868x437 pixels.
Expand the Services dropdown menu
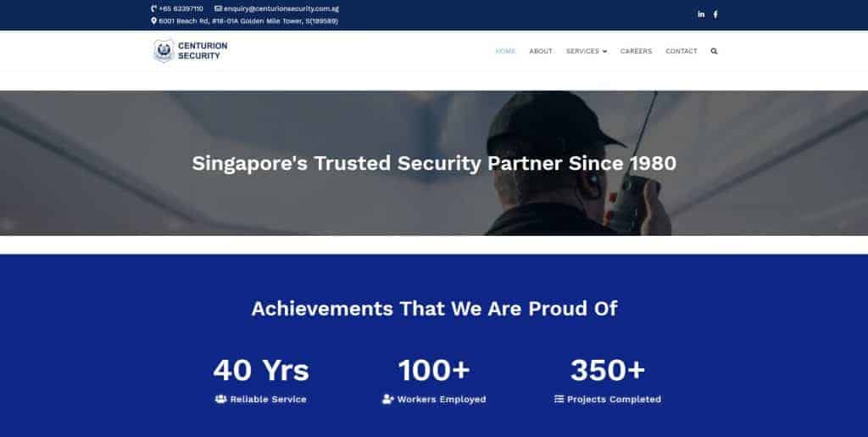point(587,51)
